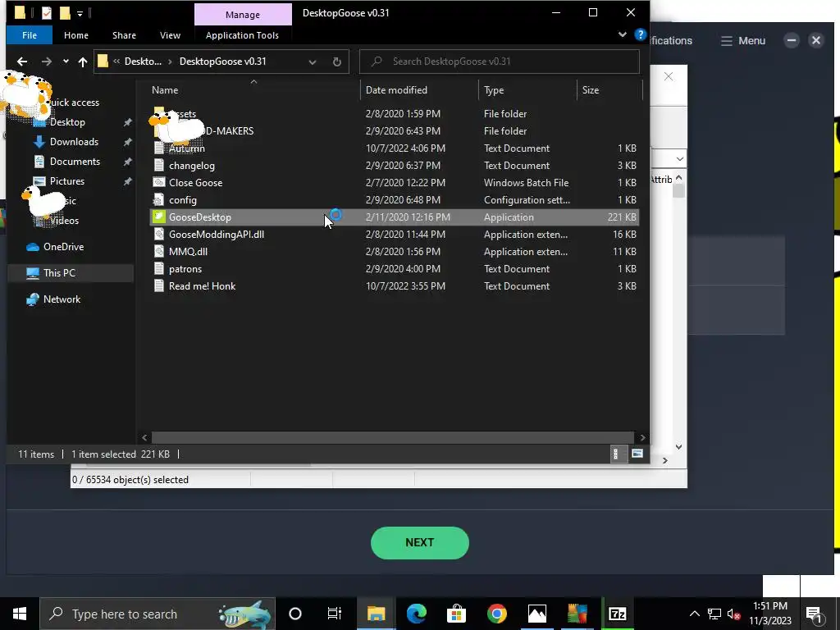Screen dimensions: 840x630
Task: Open 7-Zip from the taskbar
Action: [x=617, y=614]
